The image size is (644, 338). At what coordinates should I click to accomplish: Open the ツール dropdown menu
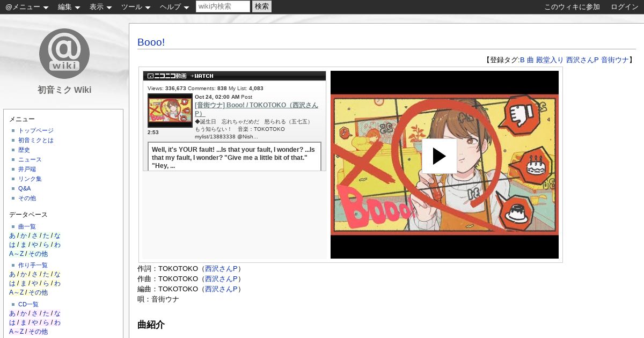pyautogui.click(x=136, y=7)
